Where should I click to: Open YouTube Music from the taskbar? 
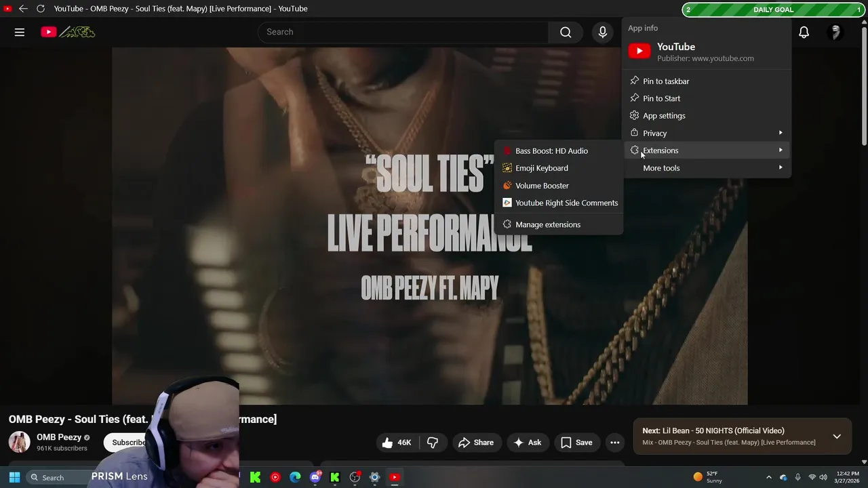[x=275, y=477]
